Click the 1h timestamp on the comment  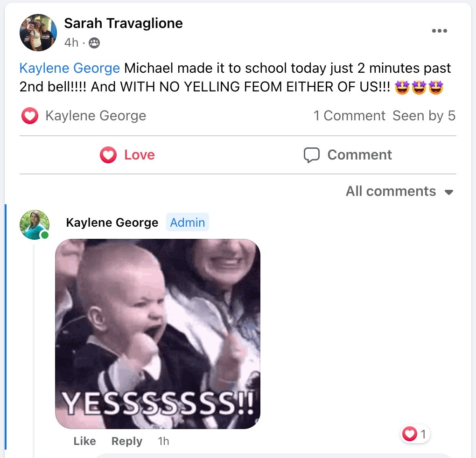pyautogui.click(x=163, y=441)
